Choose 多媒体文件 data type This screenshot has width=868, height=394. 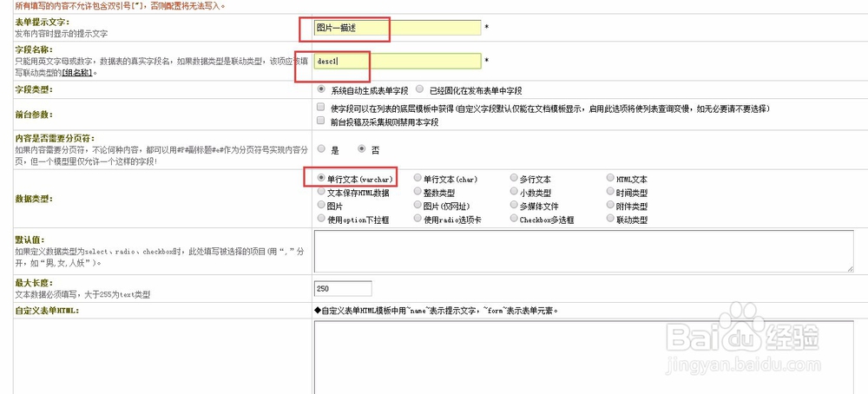tap(514, 206)
